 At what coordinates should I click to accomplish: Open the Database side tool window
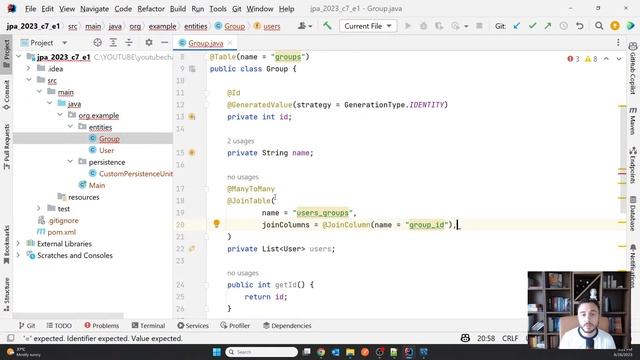tap(633, 213)
